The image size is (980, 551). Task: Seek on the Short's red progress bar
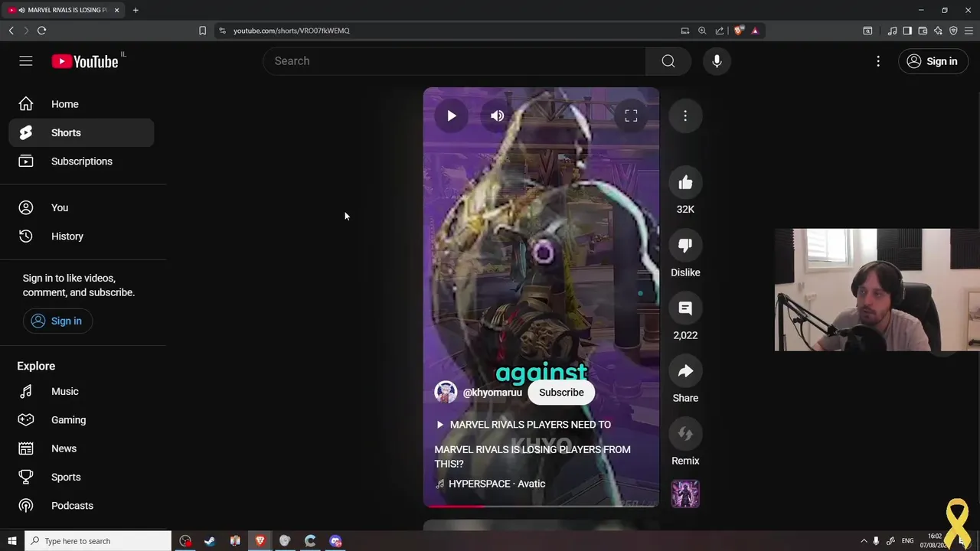[x=541, y=506]
